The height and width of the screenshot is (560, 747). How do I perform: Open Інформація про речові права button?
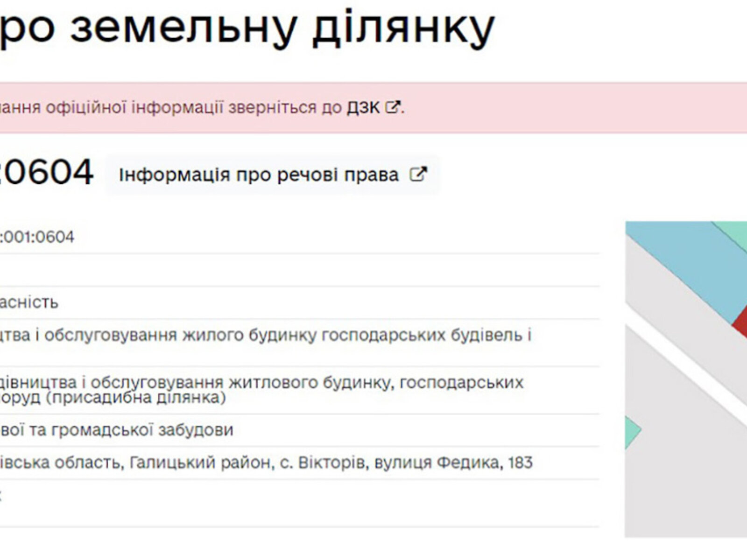(272, 175)
